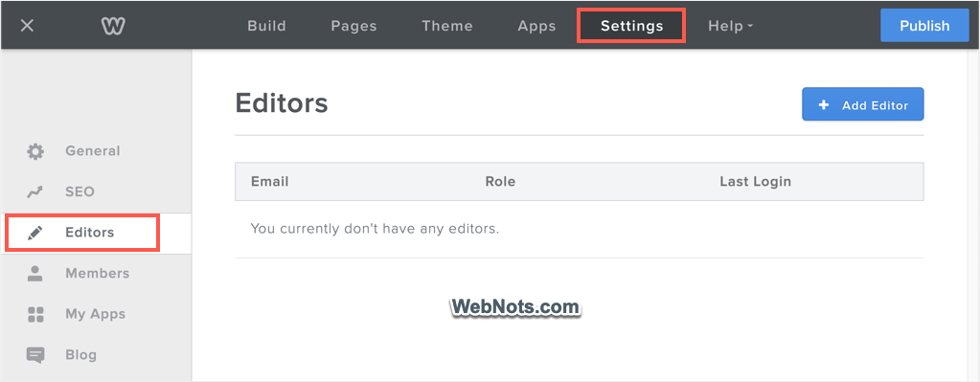This screenshot has height=382, width=980.
Task: Open SEO settings label
Action: pos(80,191)
